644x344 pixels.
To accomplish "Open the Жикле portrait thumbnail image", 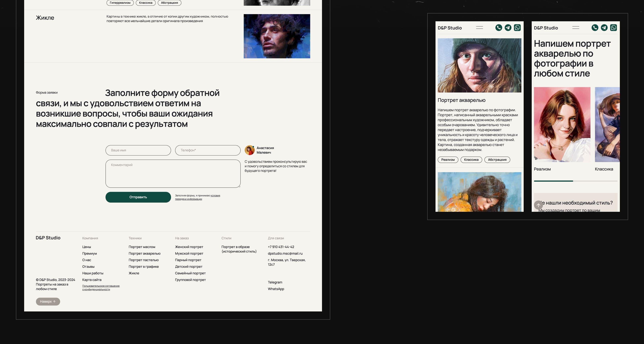I will [277, 36].
